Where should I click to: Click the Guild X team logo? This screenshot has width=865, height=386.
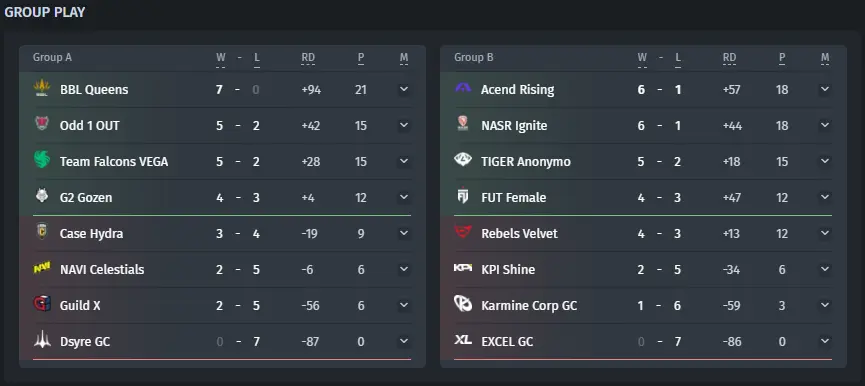pyautogui.click(x=42, y=304)
